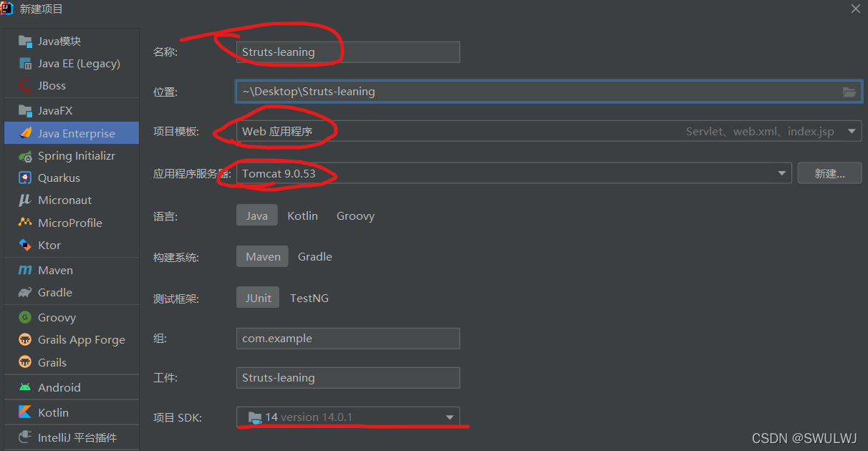Select the Gradle elephant icon
The height and width of the screenshot is (451, 868).
tap(25, 292)
